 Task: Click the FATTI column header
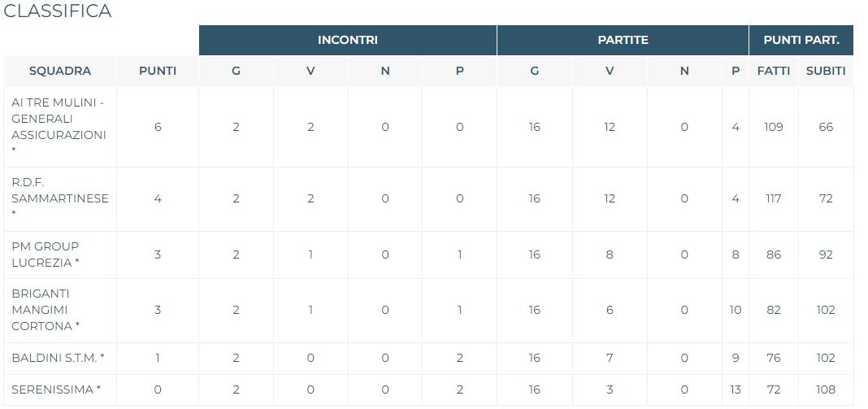tap(774, 71)
